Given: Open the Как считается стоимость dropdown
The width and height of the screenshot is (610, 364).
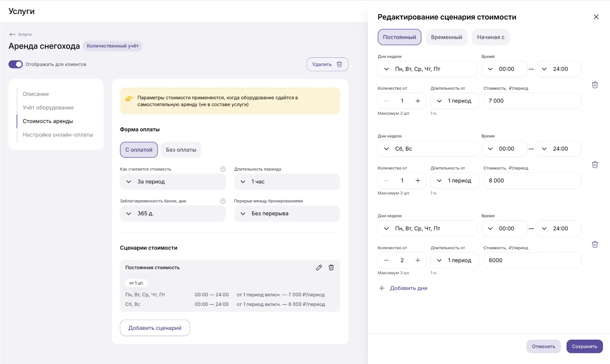Looking at the screenshot, I should tap(173, 182).
